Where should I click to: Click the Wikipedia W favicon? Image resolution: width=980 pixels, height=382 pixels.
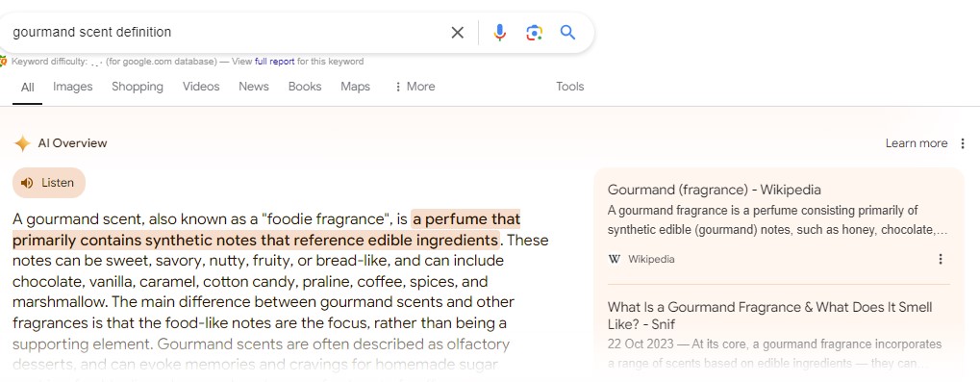[615, 259]
